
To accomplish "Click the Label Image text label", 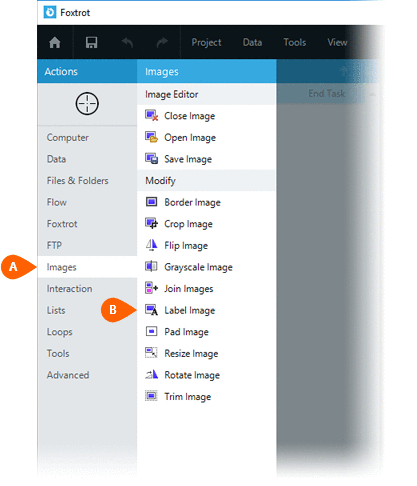I will (x=190, y=310).
